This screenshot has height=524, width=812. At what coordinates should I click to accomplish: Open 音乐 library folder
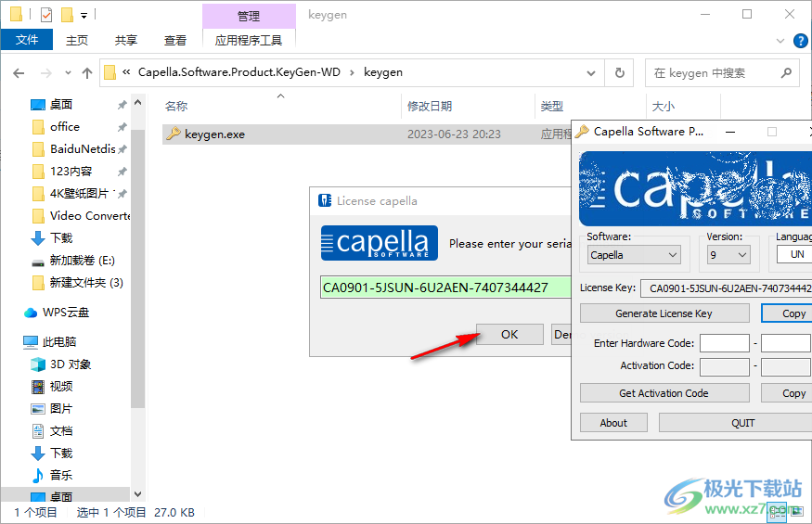pos(61,476)
